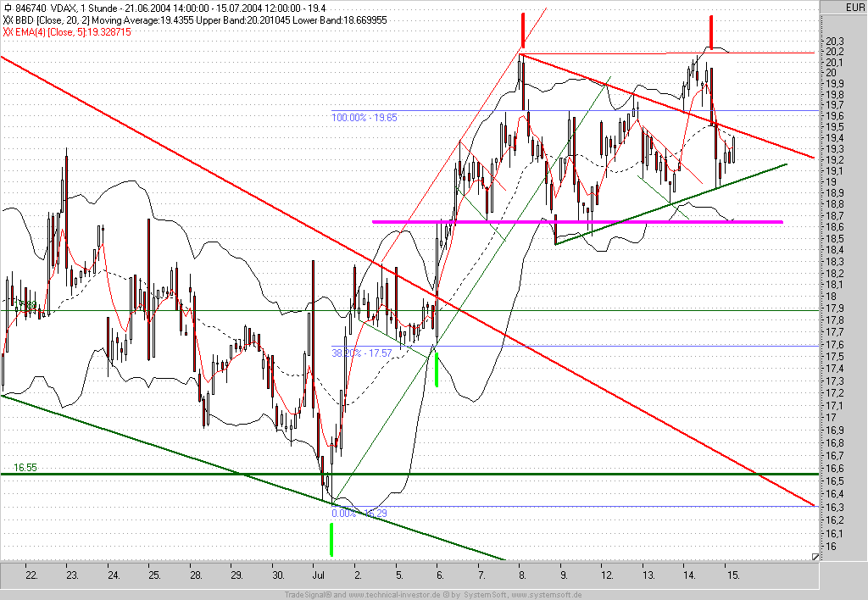The image size is (868, 600).
Task: Click the black XX marker before BBD
Action: tap(8, 20)
